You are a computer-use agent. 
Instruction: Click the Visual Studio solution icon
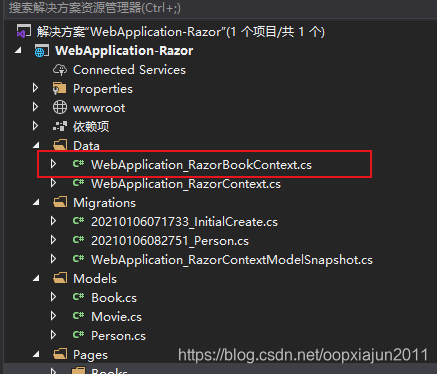(x=24, y=32)
